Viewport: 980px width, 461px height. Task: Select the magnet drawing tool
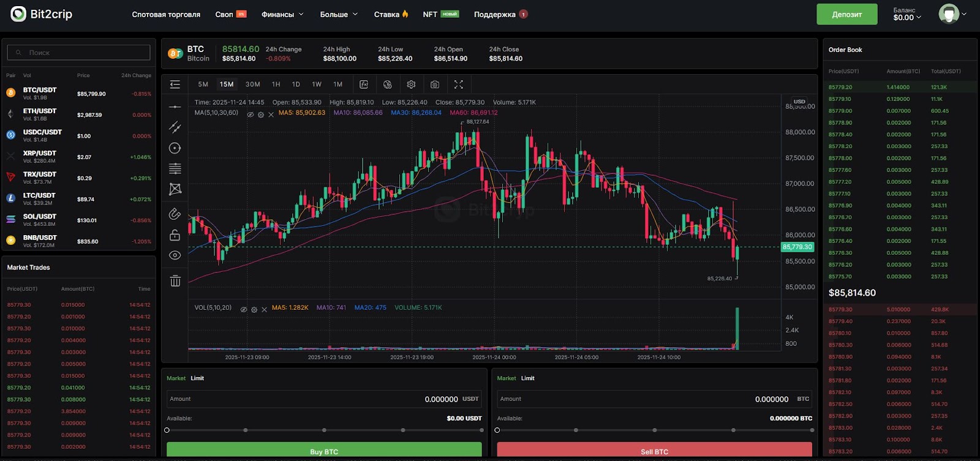(x=175, y=214)
